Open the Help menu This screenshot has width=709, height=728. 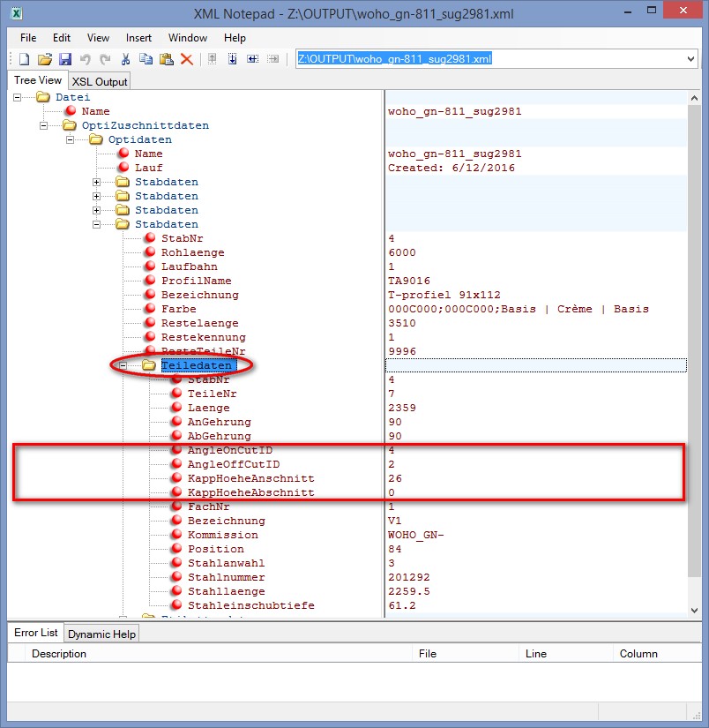click(x=235, y=38)
